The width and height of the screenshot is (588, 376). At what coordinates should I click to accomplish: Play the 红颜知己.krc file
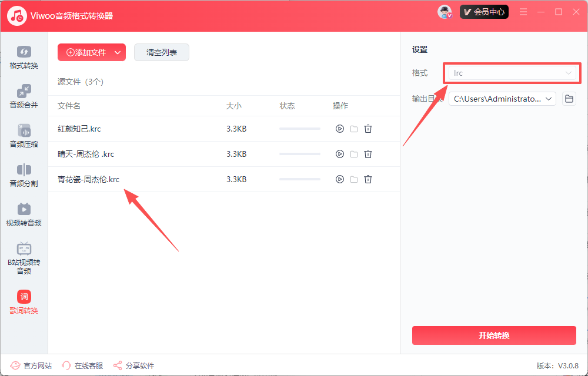coord(339,129)
